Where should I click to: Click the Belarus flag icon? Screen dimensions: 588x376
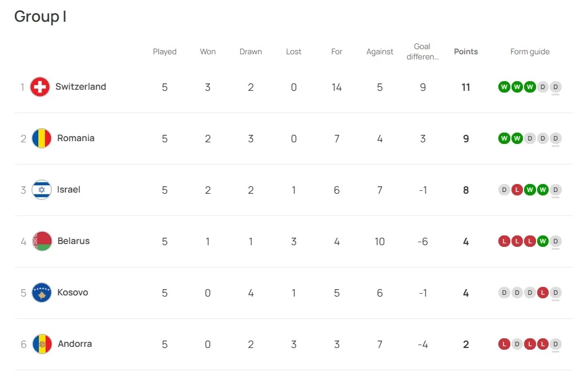point(42,241)
